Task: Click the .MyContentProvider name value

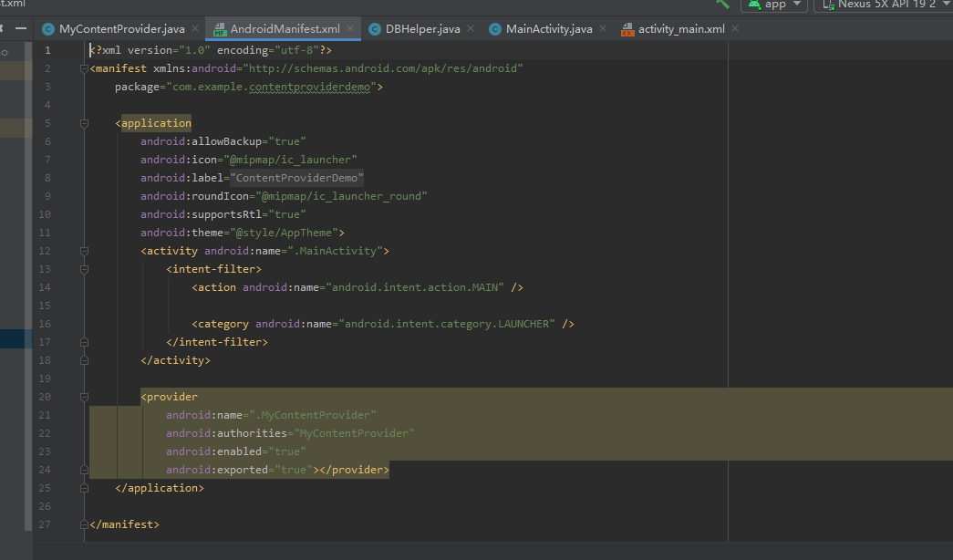Action: 313,415
